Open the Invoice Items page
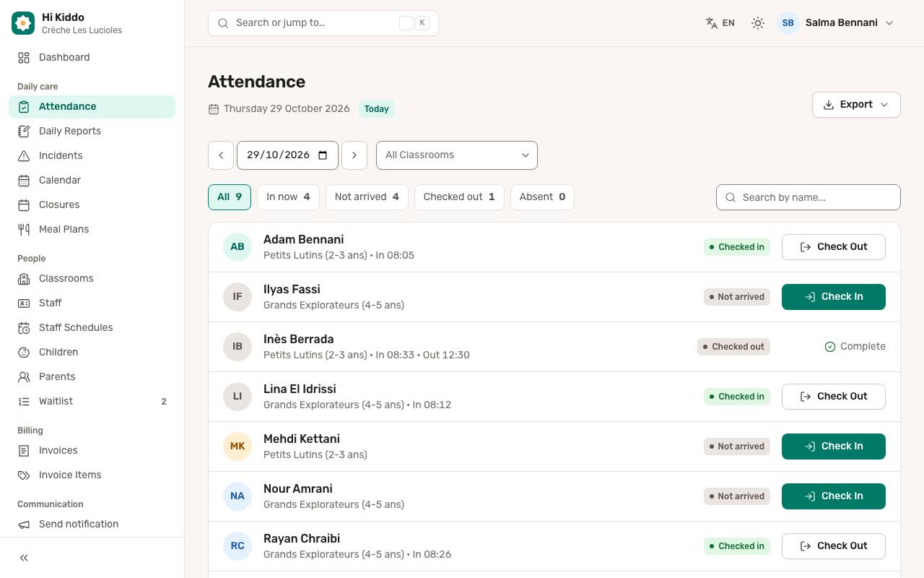 pyautogui.click(x=92, y=475)
